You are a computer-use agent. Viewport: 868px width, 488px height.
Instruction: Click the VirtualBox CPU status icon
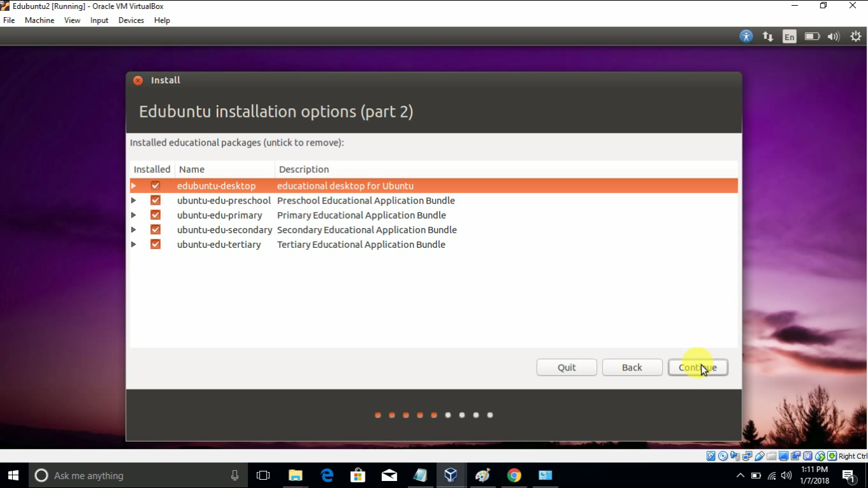[x=808, y=456]
